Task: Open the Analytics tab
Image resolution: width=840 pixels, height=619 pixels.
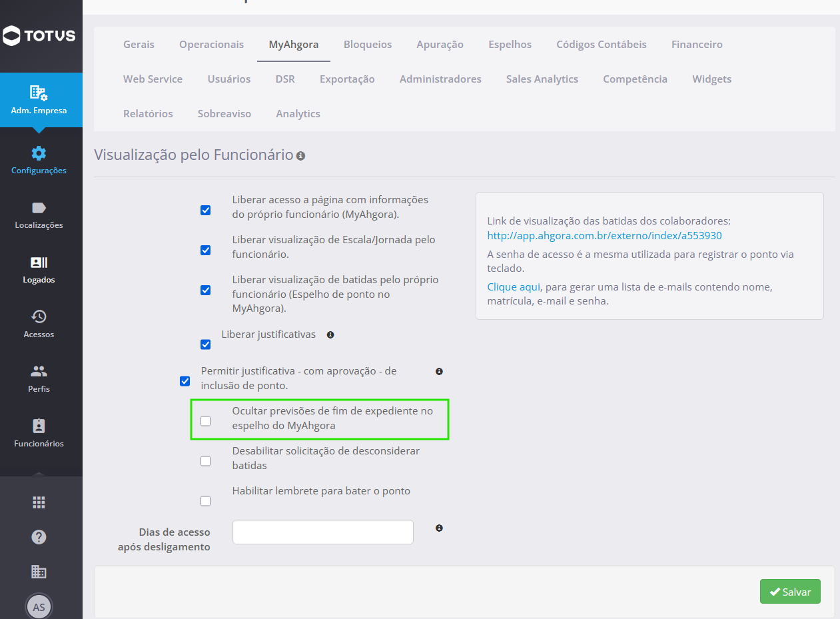Action: (298, 114)
